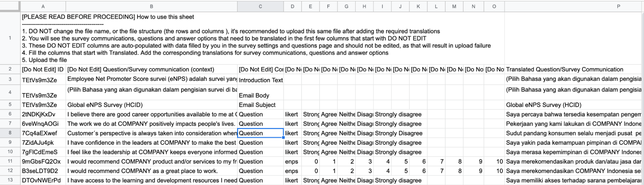Viewport: 644px width, 185px height.
Task: Click 'Global eNPS Survey (HCID)' in column B
Action: pos(151,105)
